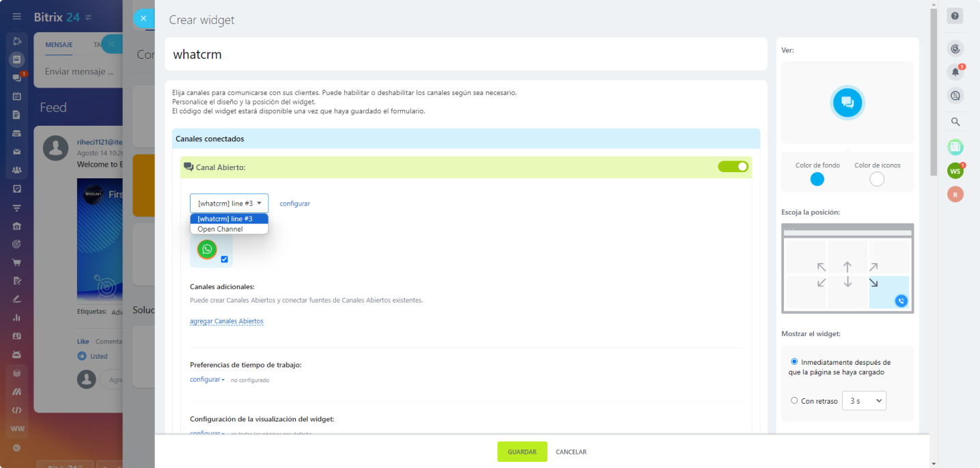This screenshot has height=468, width=980.
Task: Choose Open Channel from the dropdown list
Action: (x=220, y=229)
